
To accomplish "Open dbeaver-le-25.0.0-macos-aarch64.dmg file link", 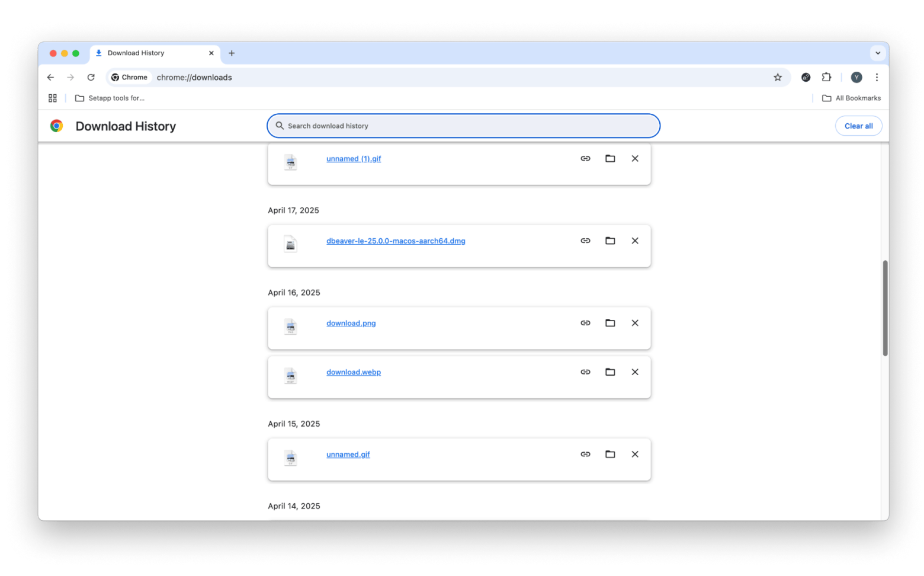I will coord(396,241).
